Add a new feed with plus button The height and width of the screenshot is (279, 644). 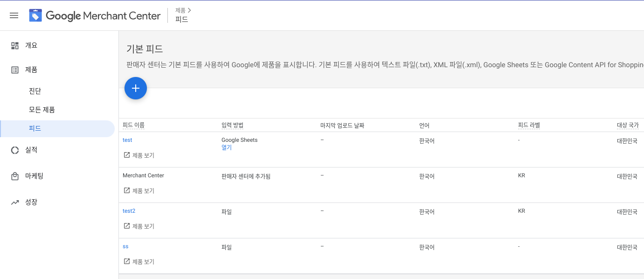click(136, 88)
